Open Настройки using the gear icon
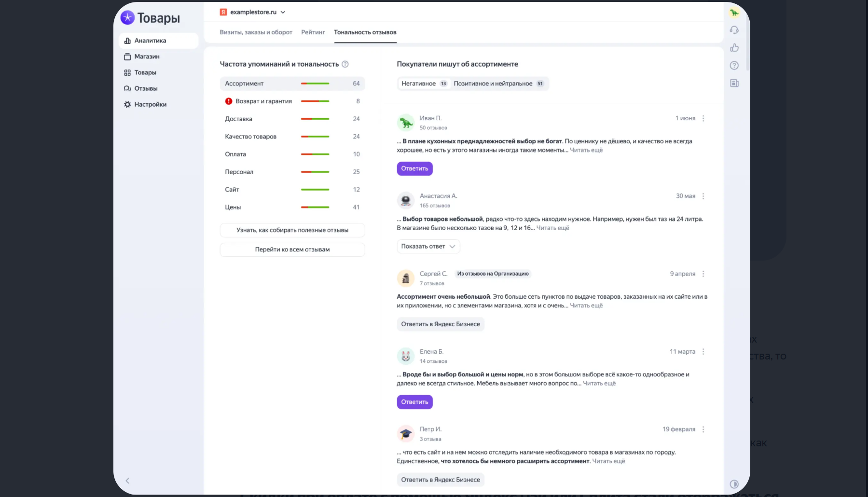Viewport: 868px width, 497px height. pos(150,104)
